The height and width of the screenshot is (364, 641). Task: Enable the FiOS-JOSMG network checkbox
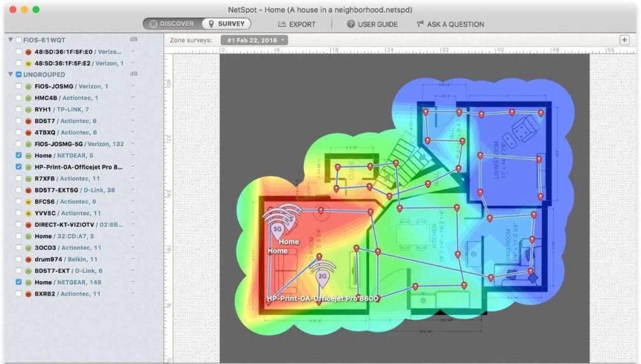point(18,86)
